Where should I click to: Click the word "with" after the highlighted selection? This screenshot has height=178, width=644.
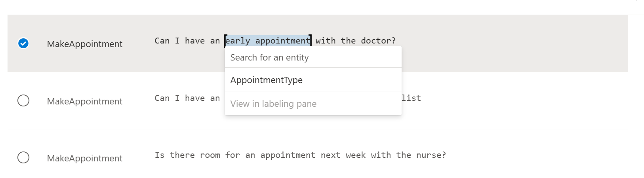[326, 41]
